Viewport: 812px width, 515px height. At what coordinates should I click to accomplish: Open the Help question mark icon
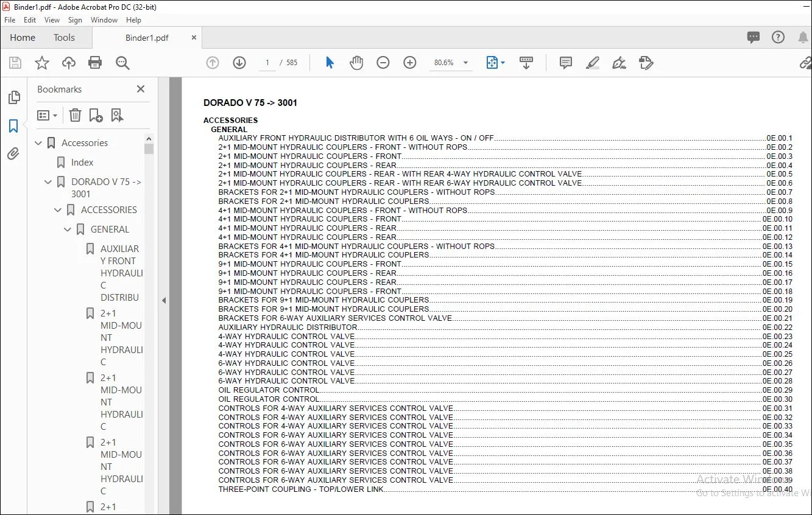point(778,37)
